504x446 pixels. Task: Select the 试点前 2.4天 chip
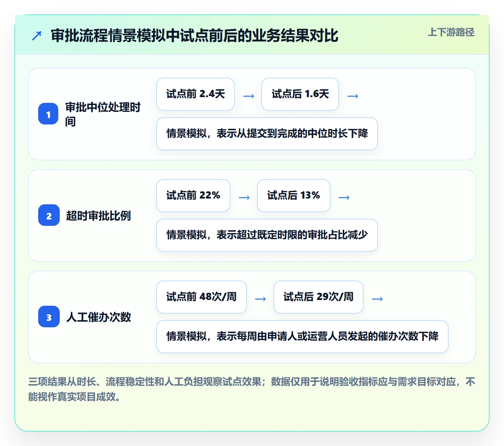tap(195, 94)
